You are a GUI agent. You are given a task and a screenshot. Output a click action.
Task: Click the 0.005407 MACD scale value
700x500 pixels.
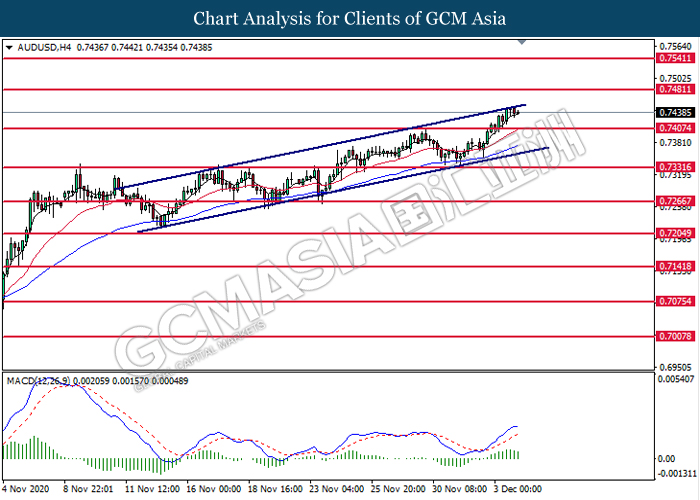click(x=676, y=379)
